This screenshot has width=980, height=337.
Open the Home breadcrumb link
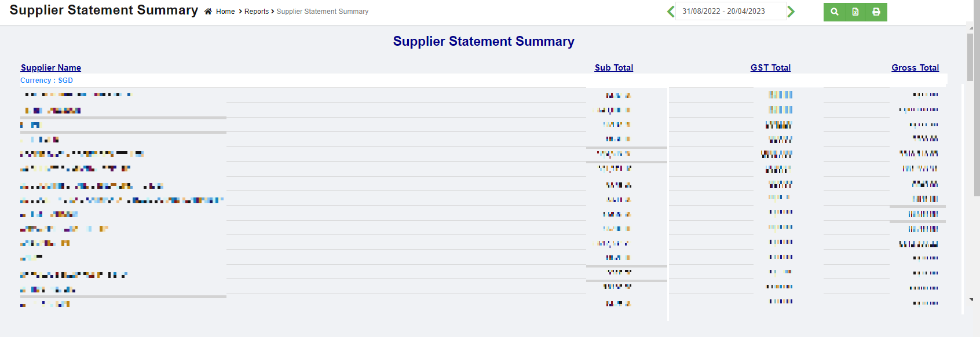[225, 12]
